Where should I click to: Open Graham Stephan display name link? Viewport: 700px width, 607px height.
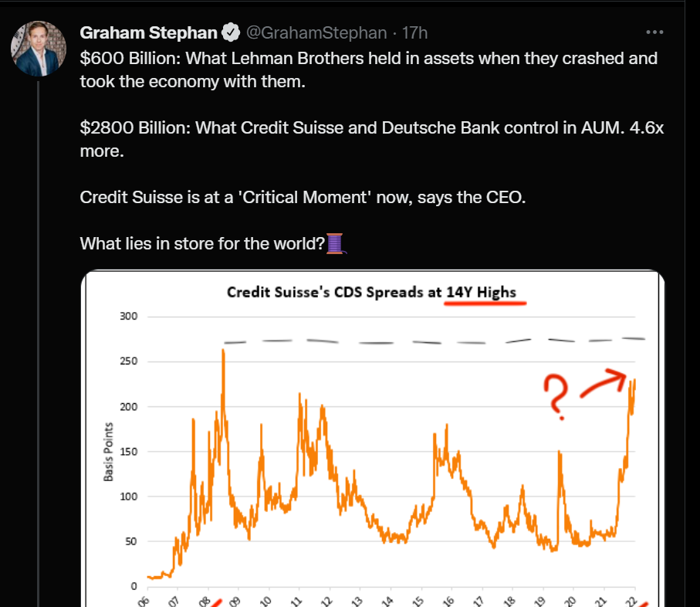pos(148,32)
